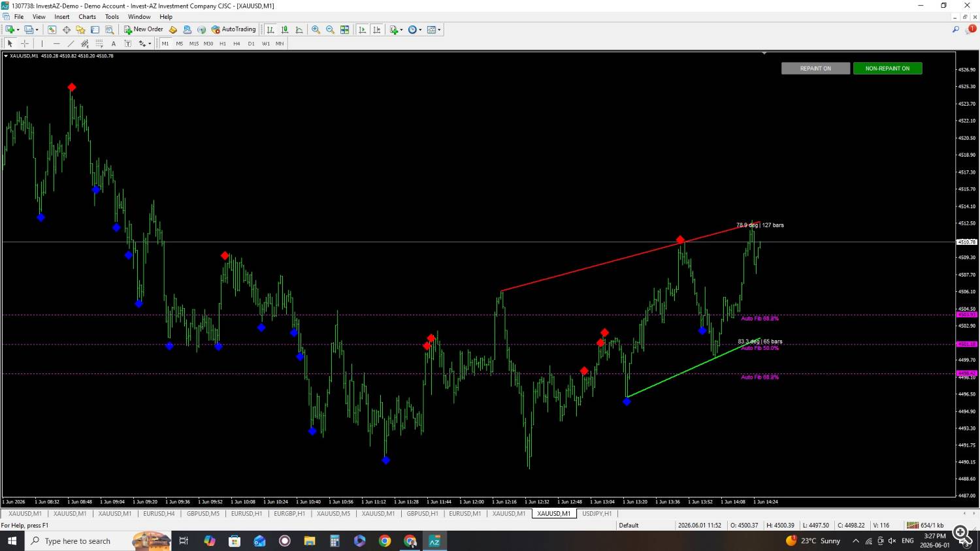Select the Trendline drawing tool
This screenshot has height=551, width=980.
pyautogui.click(x=71, y=44)
